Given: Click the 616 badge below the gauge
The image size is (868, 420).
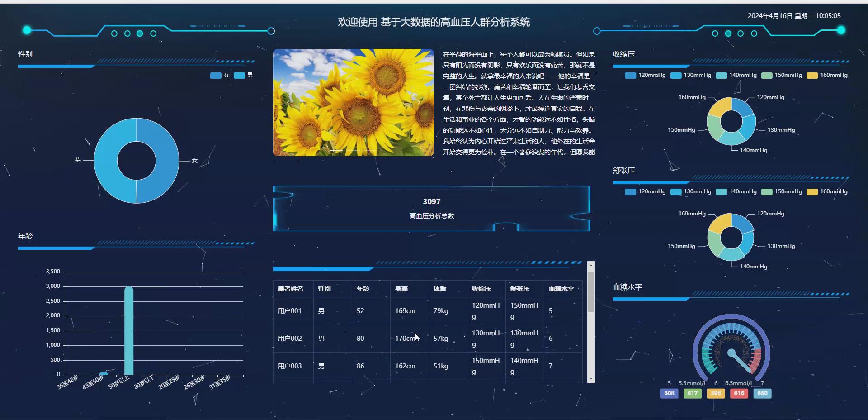Looking at the screenshot, I should pyautogui.click(x=739, y=394).
